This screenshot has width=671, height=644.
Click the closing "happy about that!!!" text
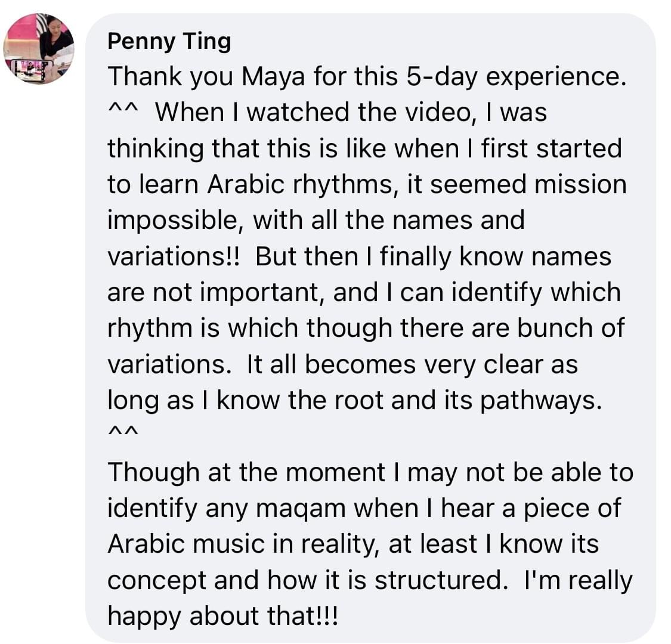pos(222,616)
